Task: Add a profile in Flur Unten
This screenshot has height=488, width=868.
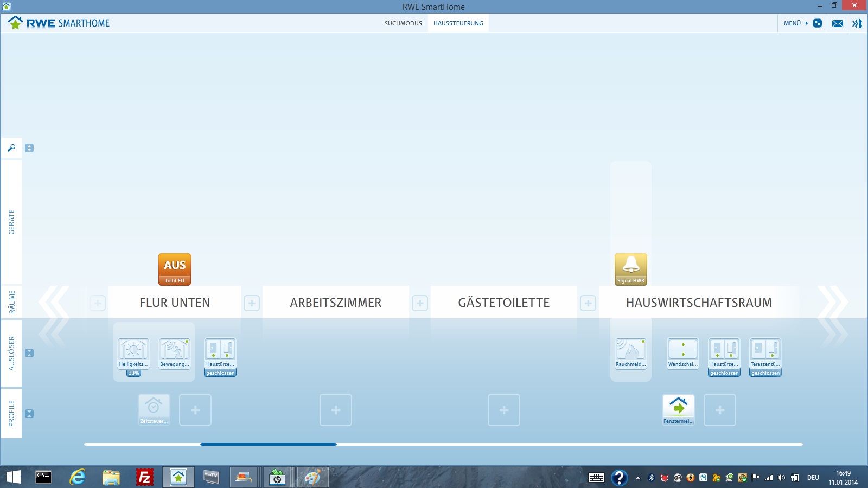Action: click(195, 410)
